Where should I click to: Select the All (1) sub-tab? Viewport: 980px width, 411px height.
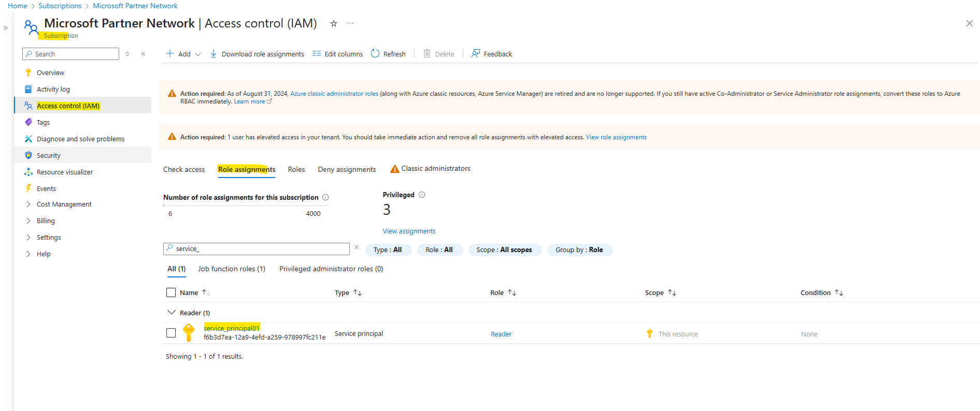point(176,269)
